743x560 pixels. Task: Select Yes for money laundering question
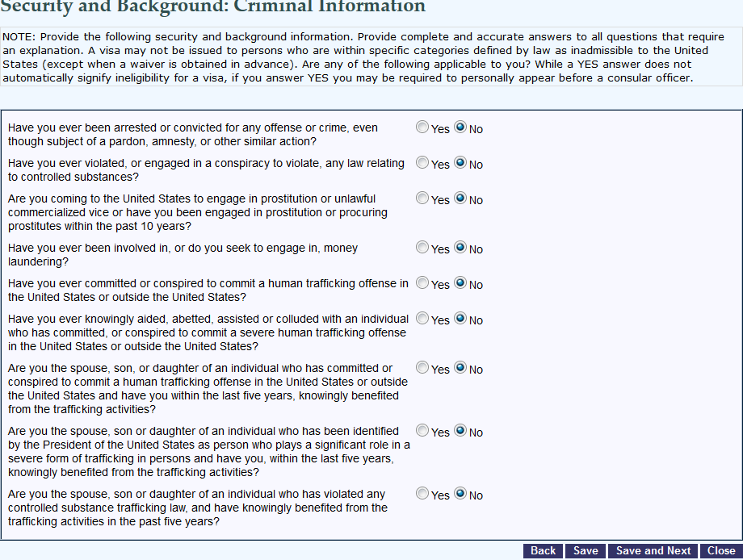pos(422,248)
